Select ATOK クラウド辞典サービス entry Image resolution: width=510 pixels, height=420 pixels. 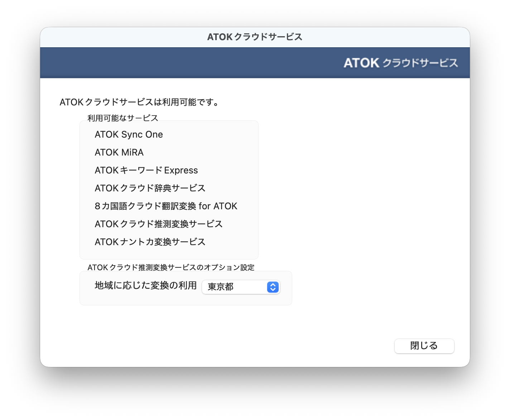click(x=150, y=188)
